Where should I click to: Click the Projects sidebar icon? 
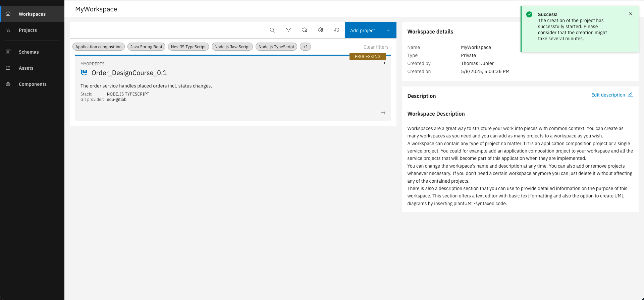8,30
